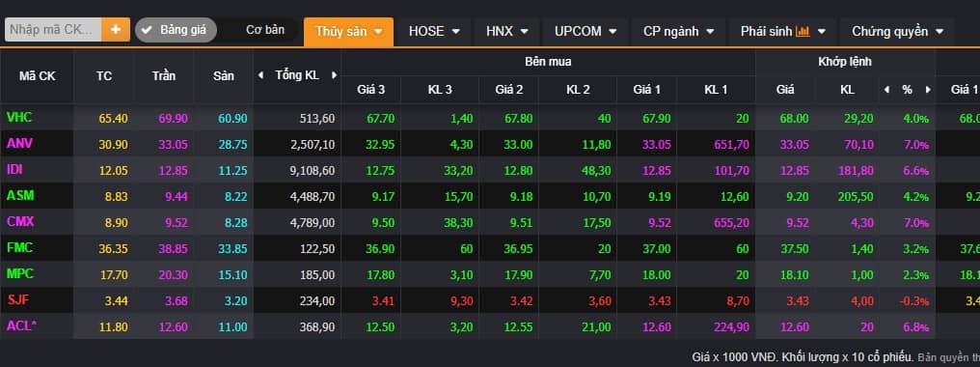
Task: Click the Giá 3 column header
Action: pos(370,90)
